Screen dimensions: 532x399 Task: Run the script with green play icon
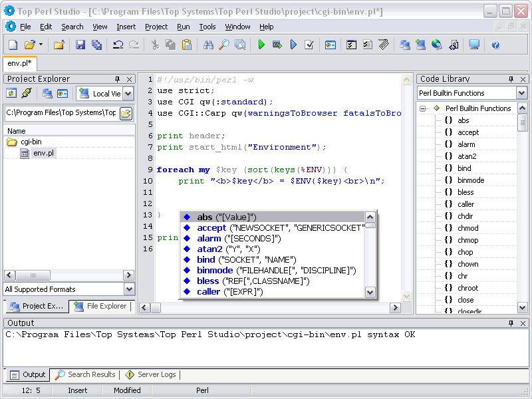tap(261, 45)
